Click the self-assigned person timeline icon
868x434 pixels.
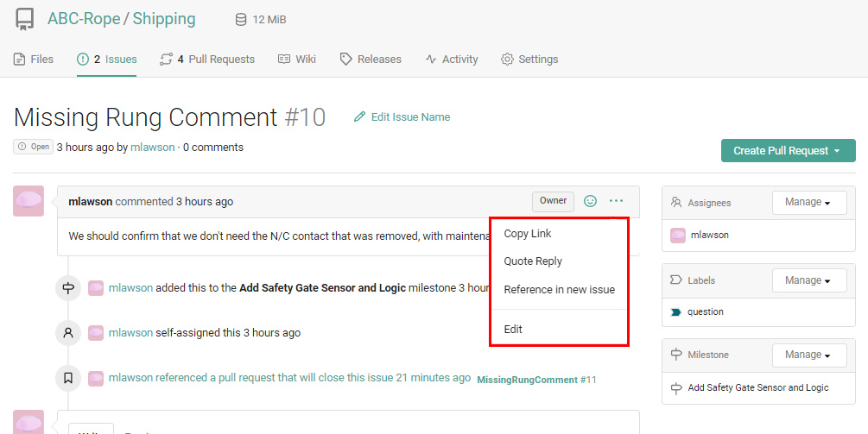point(68,332)
